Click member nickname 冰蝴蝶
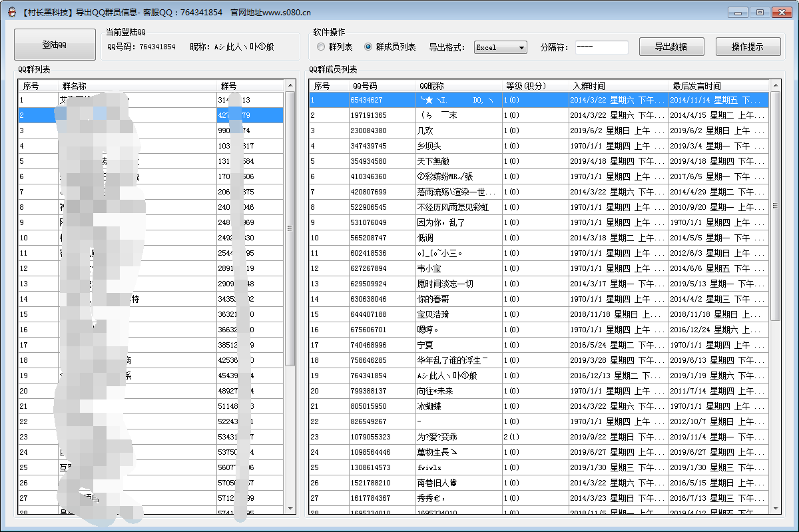The height and width of the screenshot is (532, 799). 429,406
